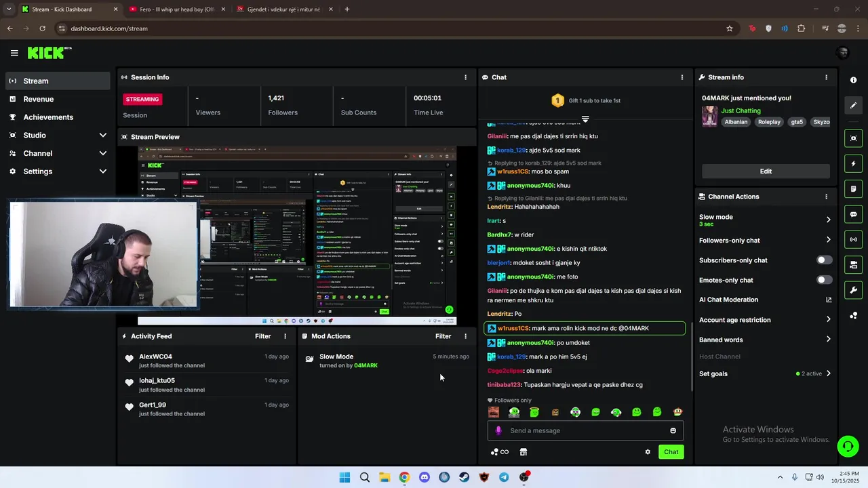
Task: Send message with the green Chat button
Action: point(671,452)
